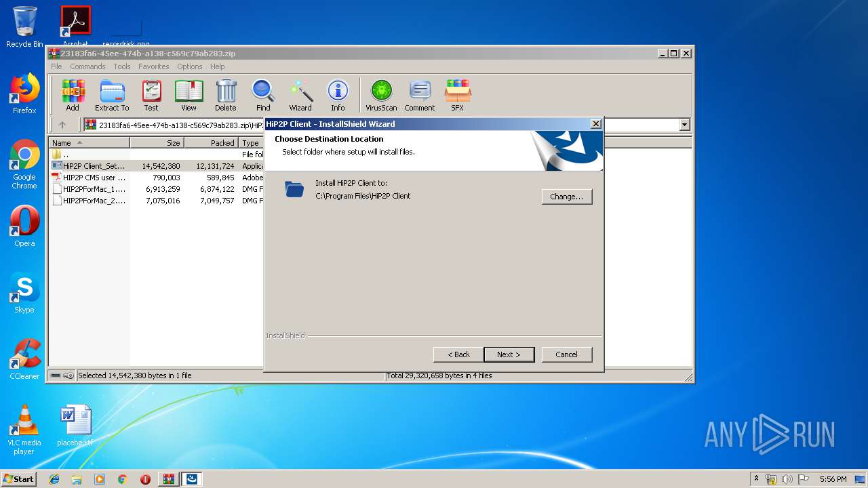This screenshot has height=488, width=868.
Task: Click the Comment toolbar icon
Action: click(x=420, y=95)
